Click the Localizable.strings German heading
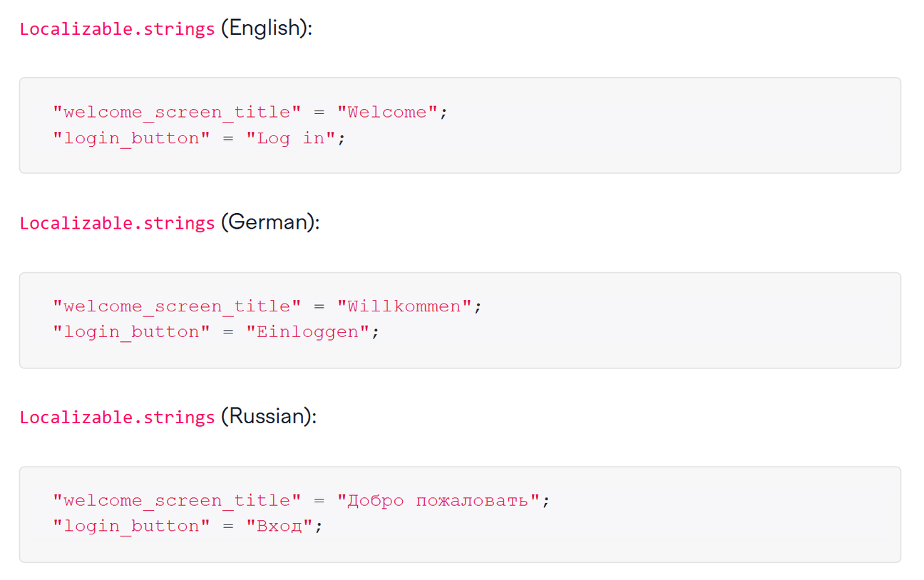This screenshot has width=924, height=580. [x=117, y=222]
